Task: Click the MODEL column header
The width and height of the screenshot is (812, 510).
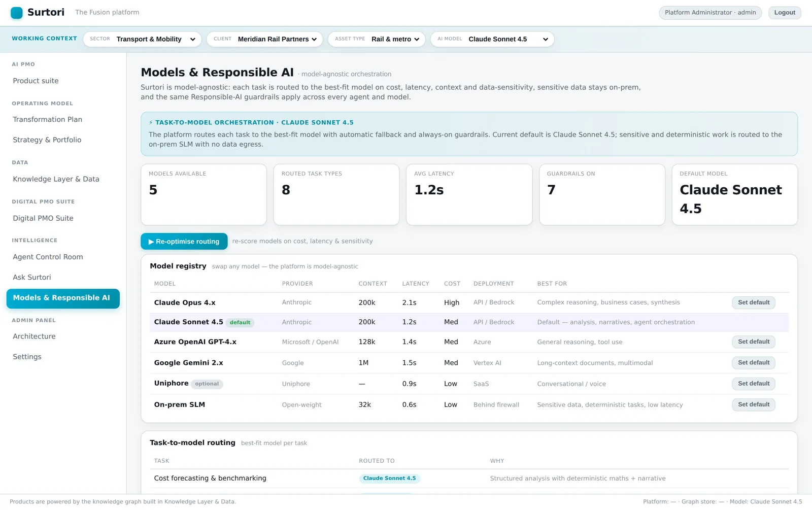Action: (165, 284)
